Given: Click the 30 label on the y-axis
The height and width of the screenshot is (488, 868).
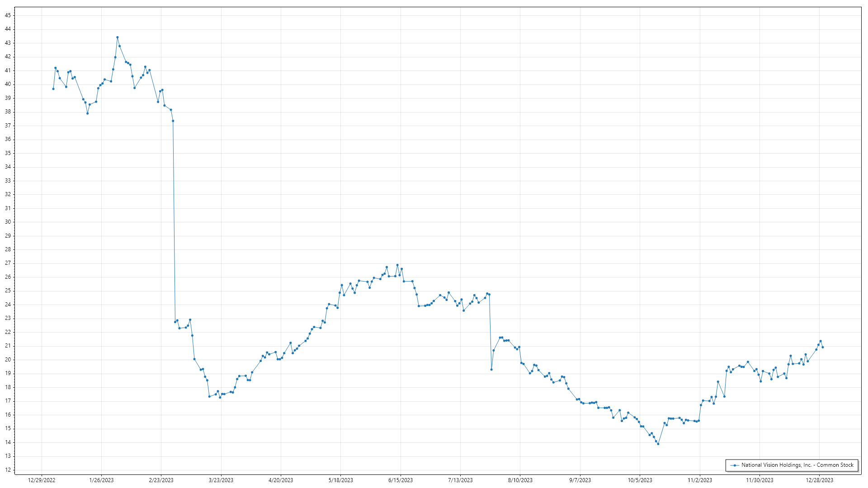Looking at the screenshot, I should coord(8,222).
